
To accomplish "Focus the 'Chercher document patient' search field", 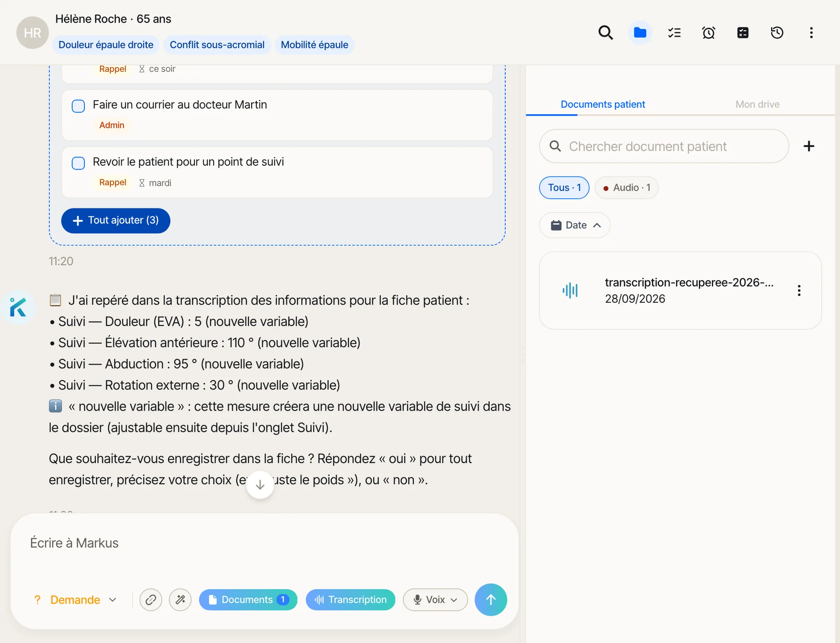I will [x=664, y=146].
